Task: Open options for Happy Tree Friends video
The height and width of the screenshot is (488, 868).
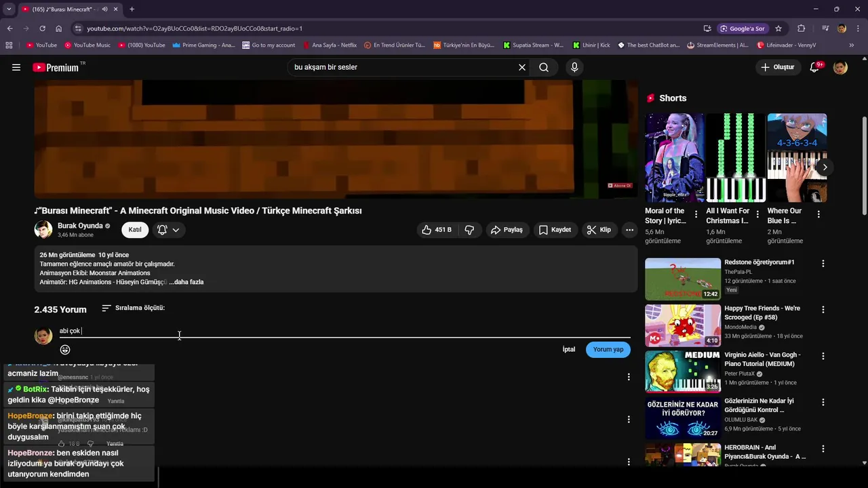Action: pyautogui.click(x=823, y=310)
